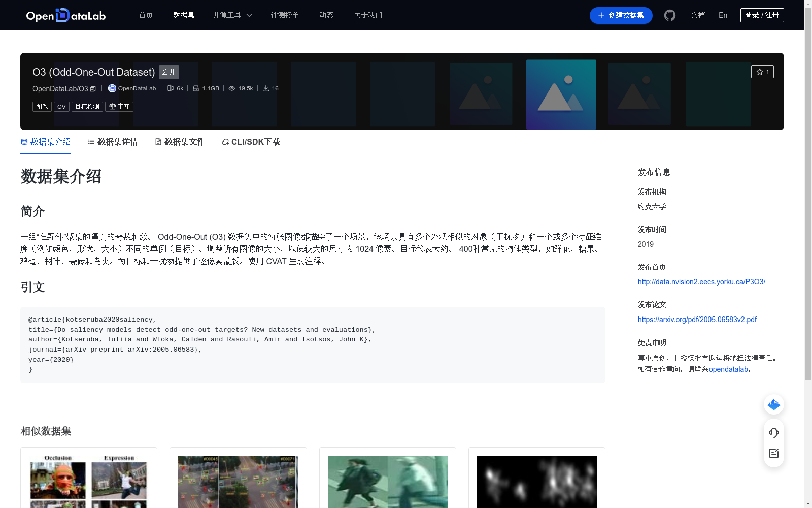Click the CV tag

[61, 107]
